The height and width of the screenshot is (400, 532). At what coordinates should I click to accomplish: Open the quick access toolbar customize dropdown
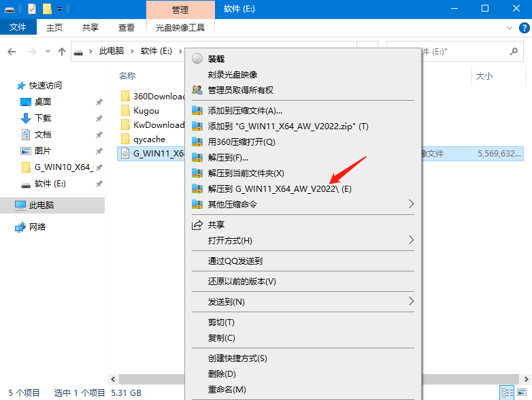[x=60, y=9]
